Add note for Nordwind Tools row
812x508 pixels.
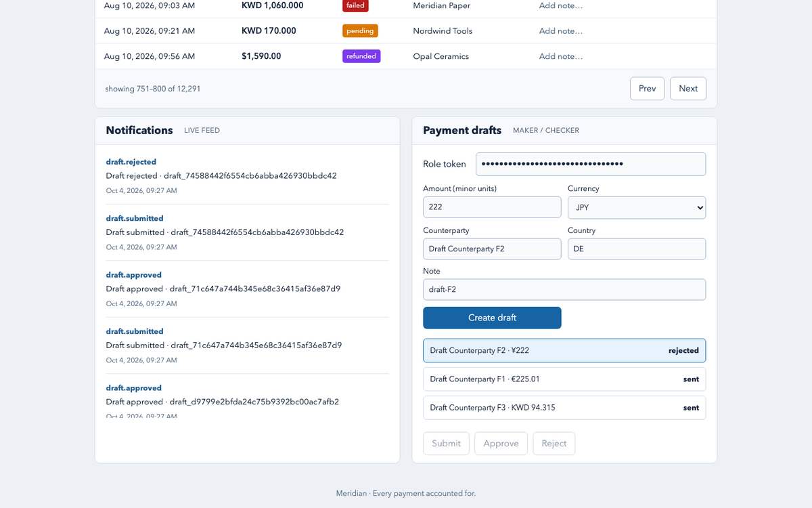click(561, 31)
